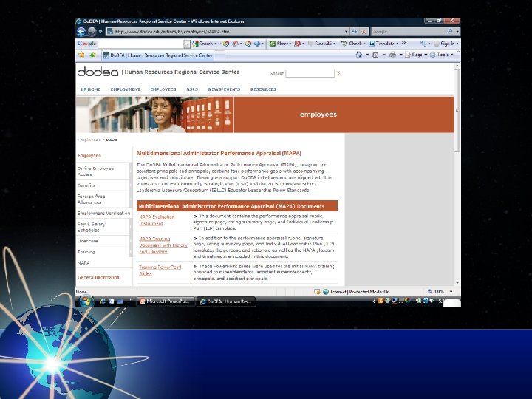Image resolution: width=532 pixels, height=399 pixels.
Task: Open the NSPS navigation item
Action: pos(192,89)
